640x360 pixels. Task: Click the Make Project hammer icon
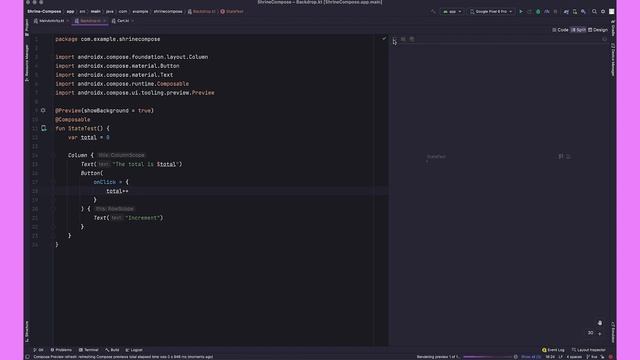coord(433,11)
